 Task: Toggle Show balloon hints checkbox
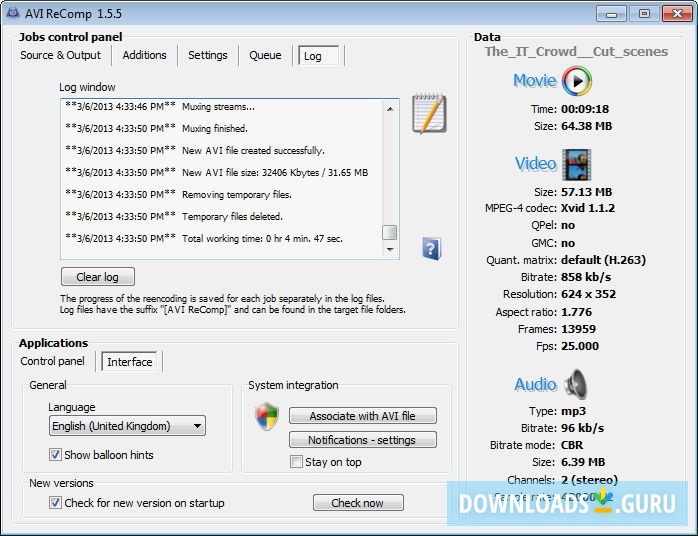pyautogui.click(x=55, y=455)
